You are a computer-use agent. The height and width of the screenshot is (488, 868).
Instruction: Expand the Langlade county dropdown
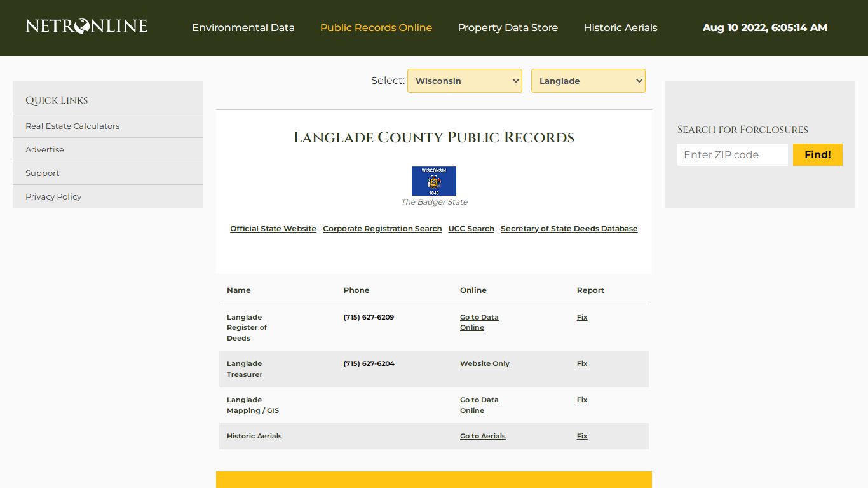(588, 81)
